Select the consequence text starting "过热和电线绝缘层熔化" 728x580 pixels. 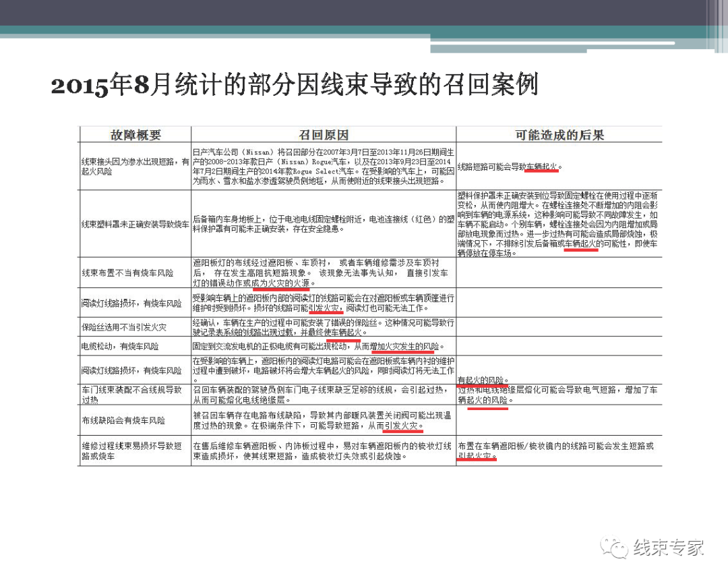tap(557, 395)
